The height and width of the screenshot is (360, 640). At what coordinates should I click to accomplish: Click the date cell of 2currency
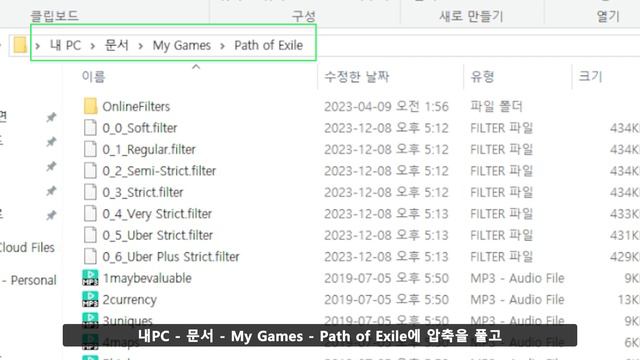[x=386, y=300]
